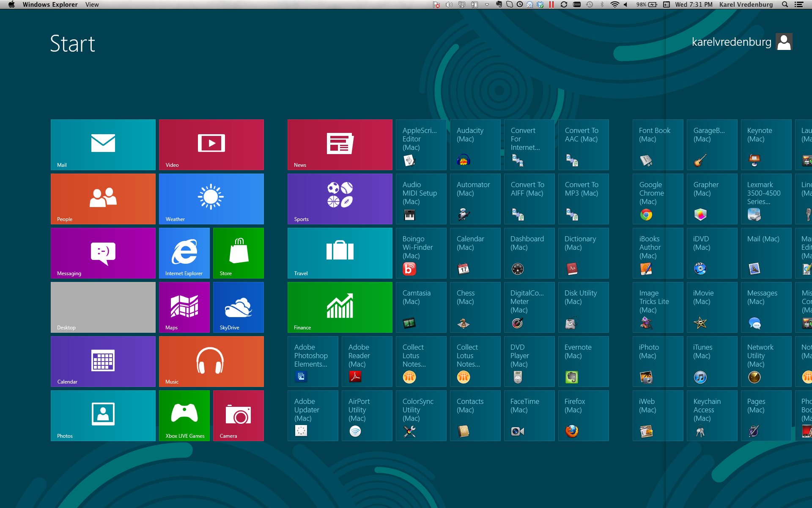
Task: Open the Photos tile
Action: (103, 416)
